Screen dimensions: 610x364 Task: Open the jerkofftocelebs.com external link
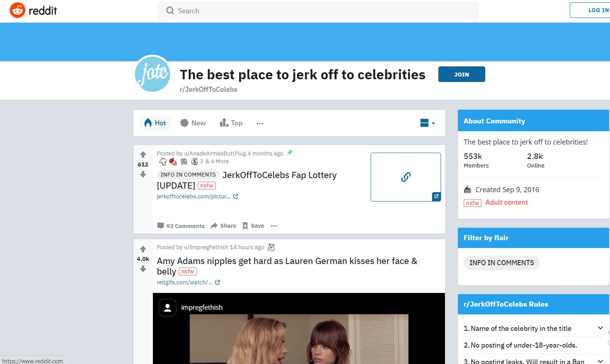point(197,196)
